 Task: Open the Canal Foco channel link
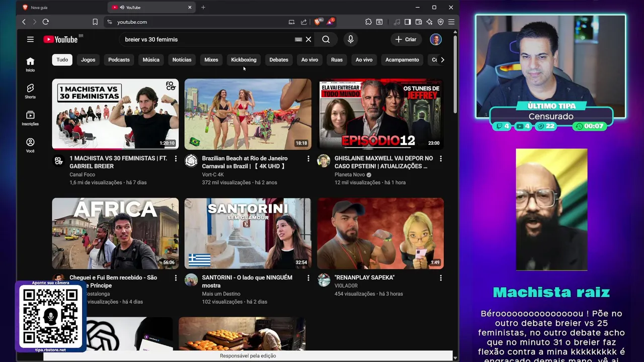(x=82, y=174)
